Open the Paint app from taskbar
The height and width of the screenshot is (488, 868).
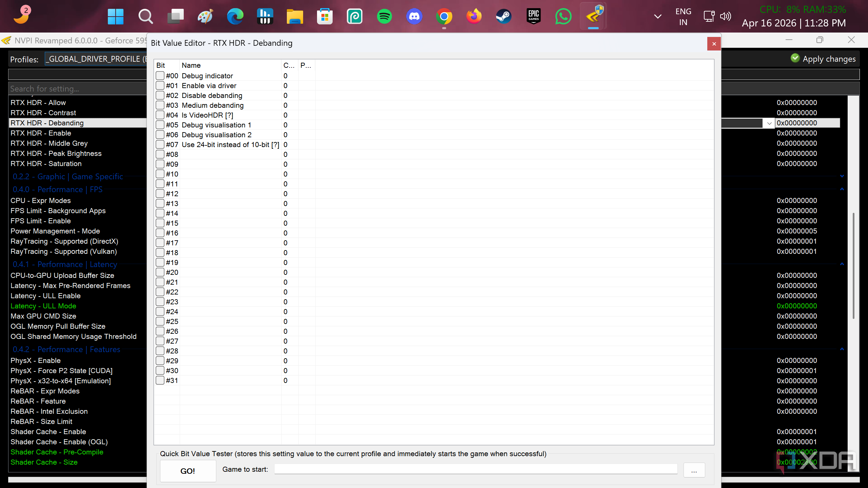(205, 17)
